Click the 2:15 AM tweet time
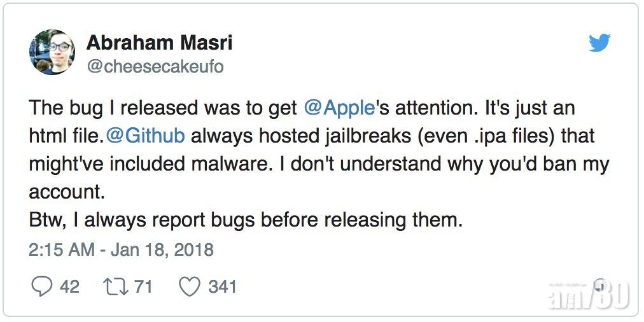 pos(62,249)
